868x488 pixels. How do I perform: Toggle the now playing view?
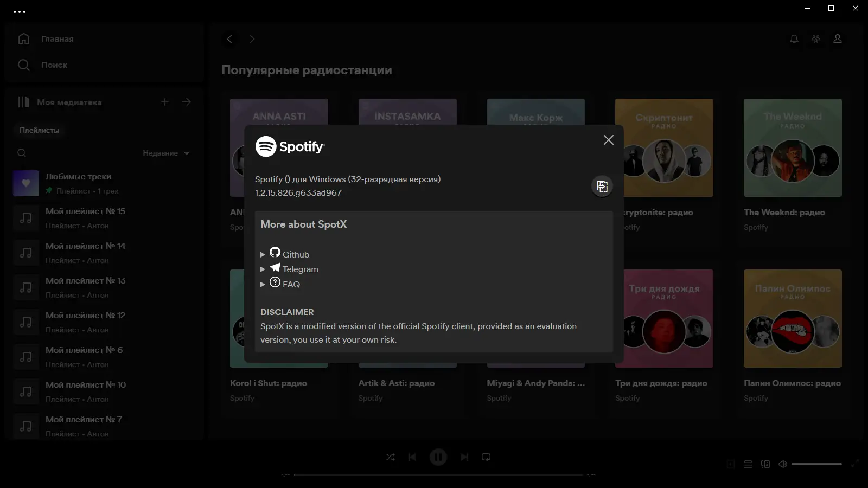pyautogui.click(x=731, y=464)
